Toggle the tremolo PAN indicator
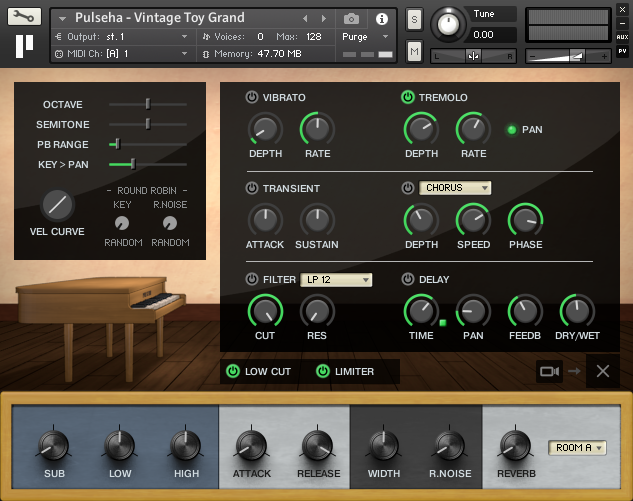 [x=511, y=130]
